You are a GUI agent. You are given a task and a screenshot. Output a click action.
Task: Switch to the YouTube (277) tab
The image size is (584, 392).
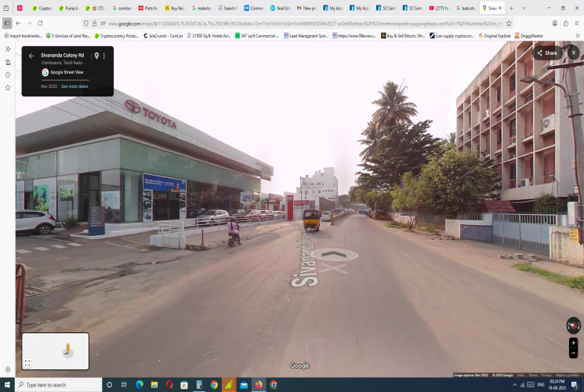[x=439, y=8]
